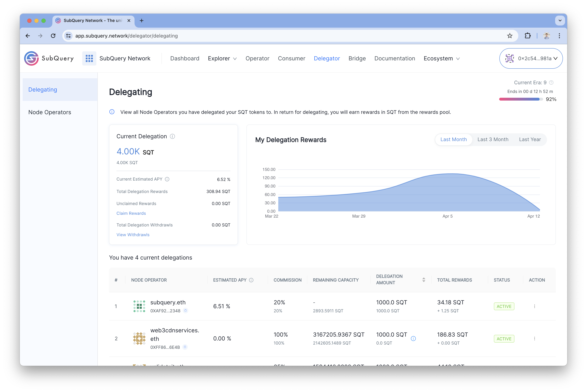Viewport: 587px width, 392px height.
Task: Open the action menu for subquery.eth row
Action: pyautogui.click(x=535, y=306)
